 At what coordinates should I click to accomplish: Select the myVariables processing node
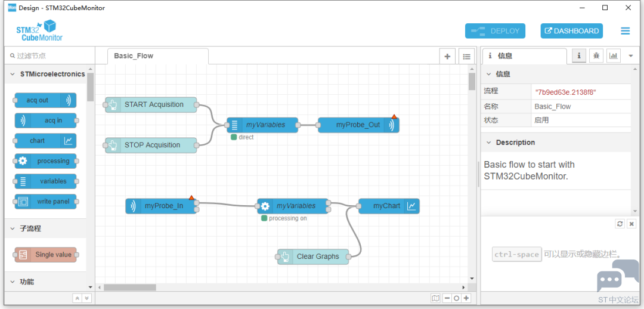click(293, 206)
